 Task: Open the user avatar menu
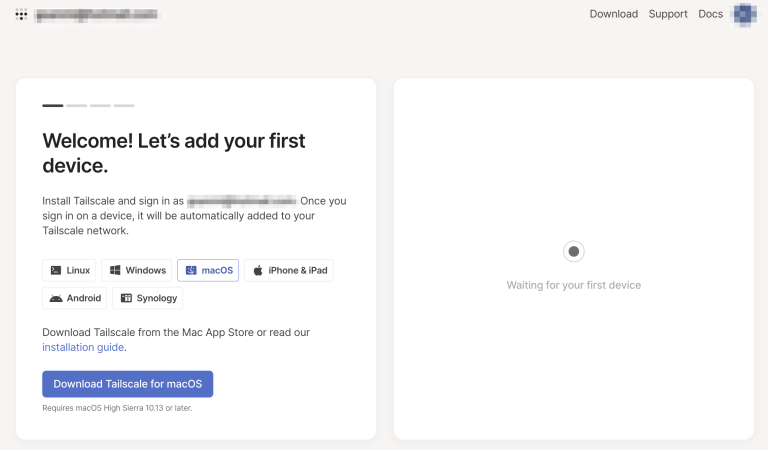coord(743,14)
